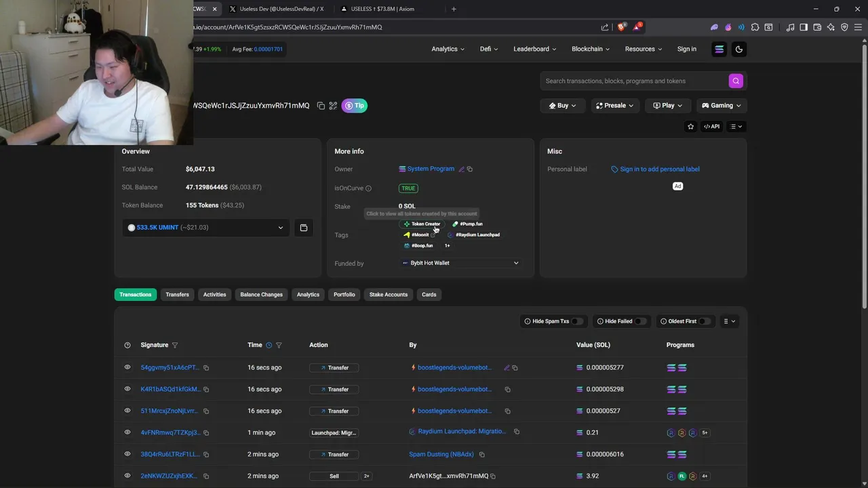Viewport: 868px width, 488px height.
Task: Add account to favorites with star icon
Action: click(691, 126)
